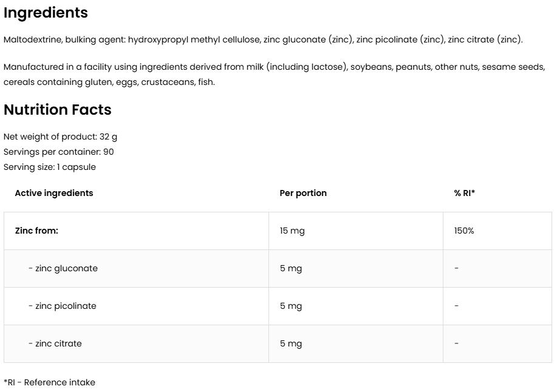
Task: Click the 5 mg value for zinc gluconate
Action: (x=291, y=268)
